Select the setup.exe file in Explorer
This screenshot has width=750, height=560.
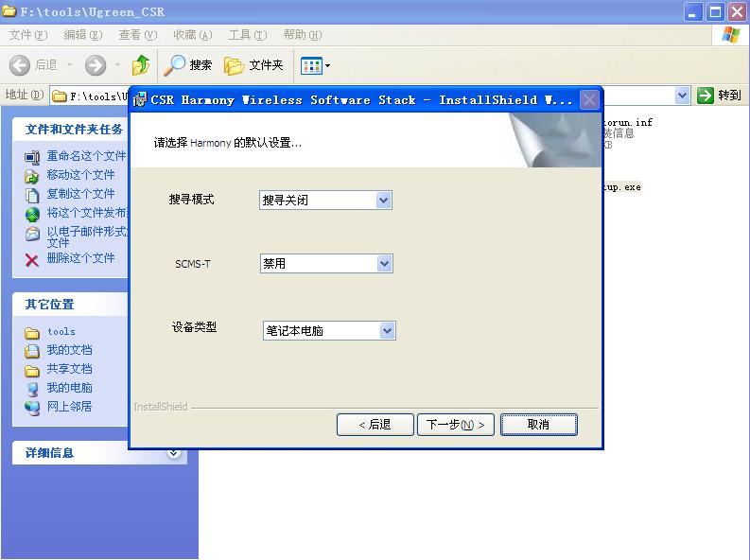click(x=622, y=187)
